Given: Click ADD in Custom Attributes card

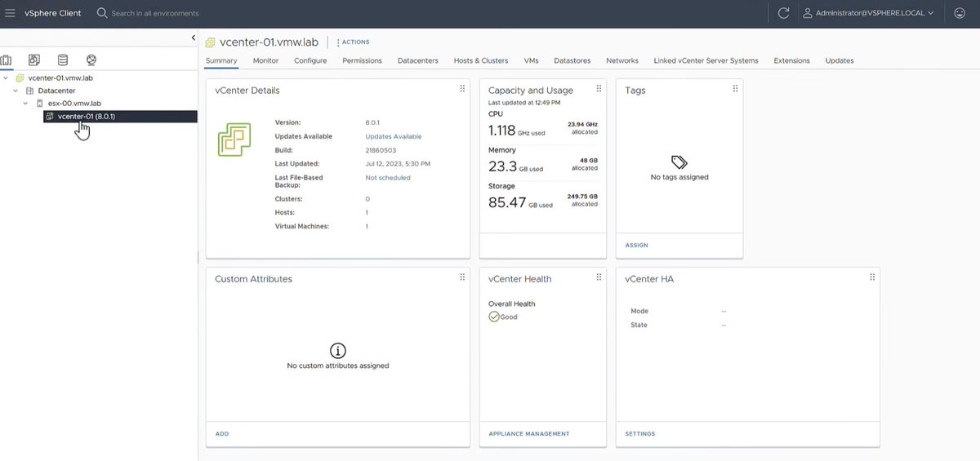Looking at the screenshot, I should (x=222, y=434).
